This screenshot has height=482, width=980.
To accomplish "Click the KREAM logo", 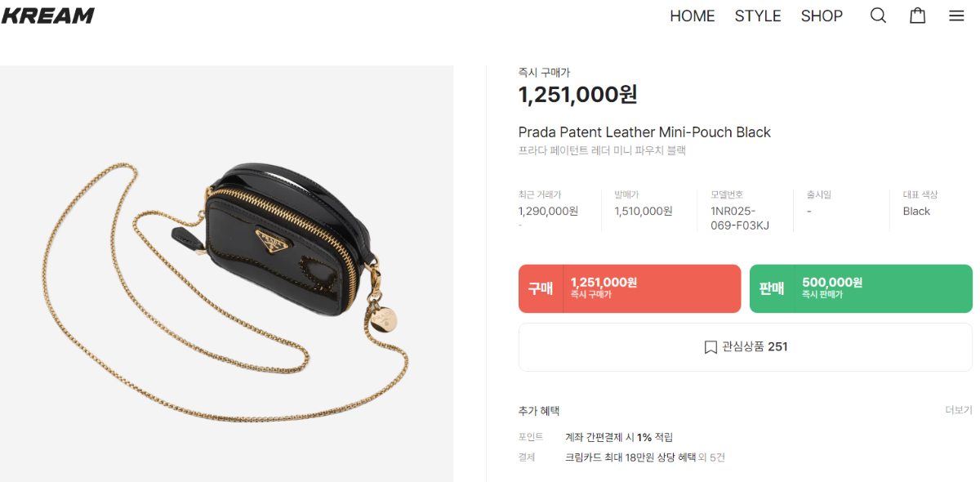I will pyautogui.click(x=47, y=16).
